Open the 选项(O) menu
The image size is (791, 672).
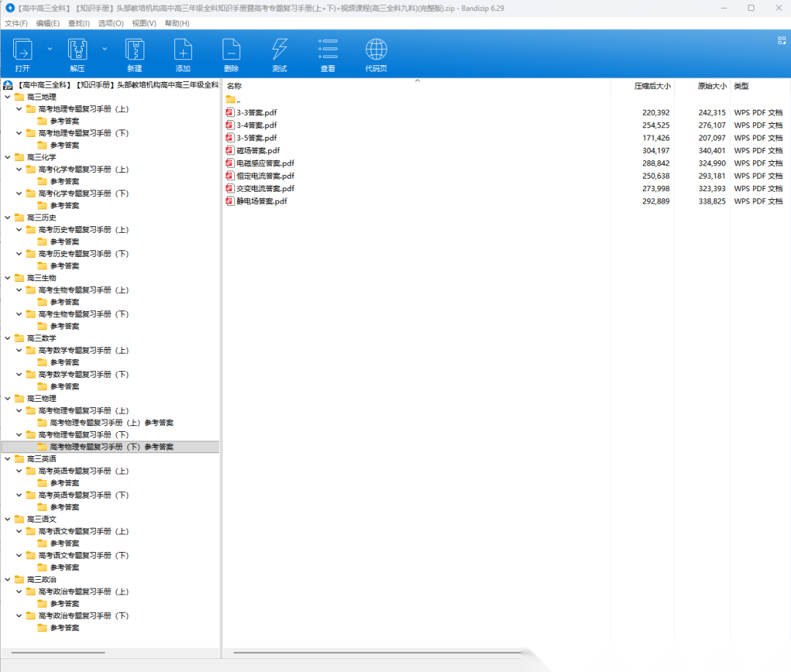point(111,23)
